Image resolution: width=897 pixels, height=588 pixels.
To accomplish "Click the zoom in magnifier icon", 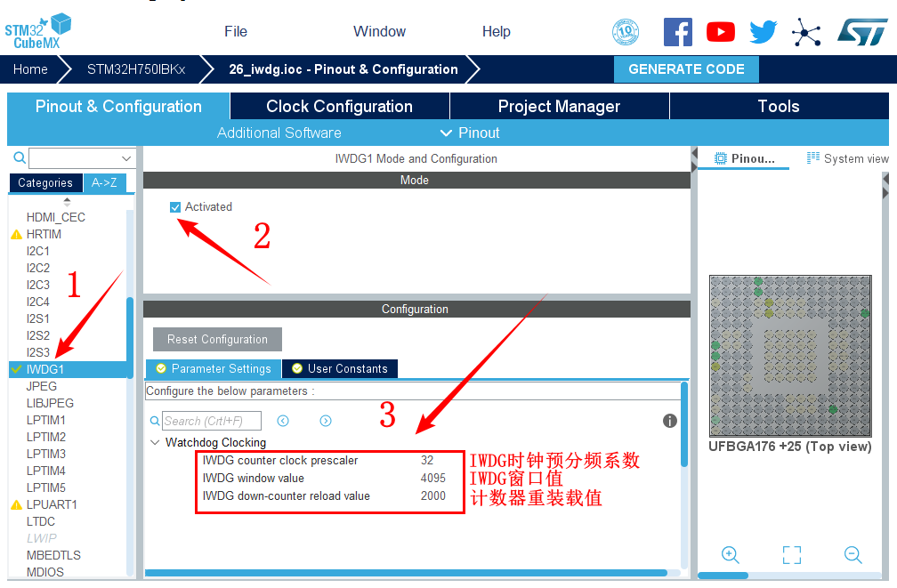I will pyautogui.click(x=731, y=555).
